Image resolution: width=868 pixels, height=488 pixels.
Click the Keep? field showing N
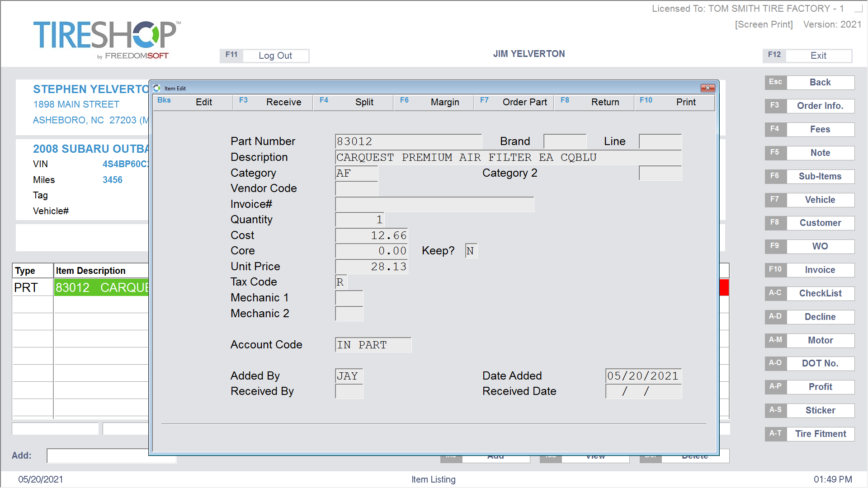(471, 251)
